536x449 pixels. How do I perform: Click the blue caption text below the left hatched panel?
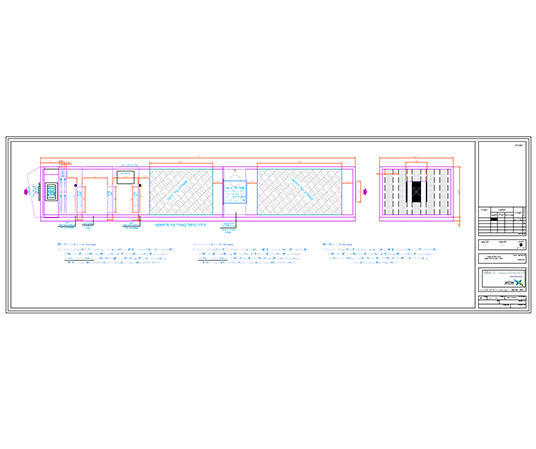click(181, 226)
